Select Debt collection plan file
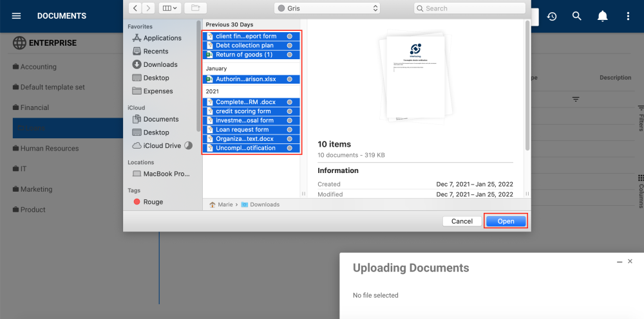 pyautogui.click(x=251, y=46)
